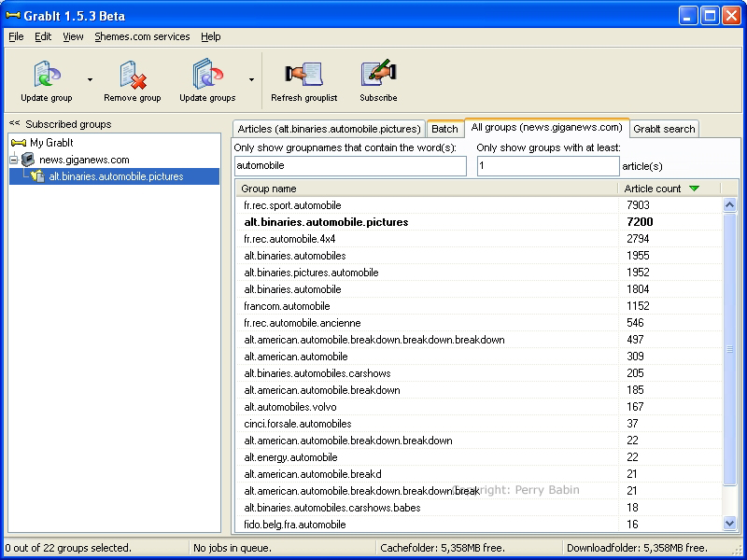Switch to Articles (alt.binaries.automobile.pictures) tab
The width and height of the screenshot is (747, 560).
[x=330, y=129]
